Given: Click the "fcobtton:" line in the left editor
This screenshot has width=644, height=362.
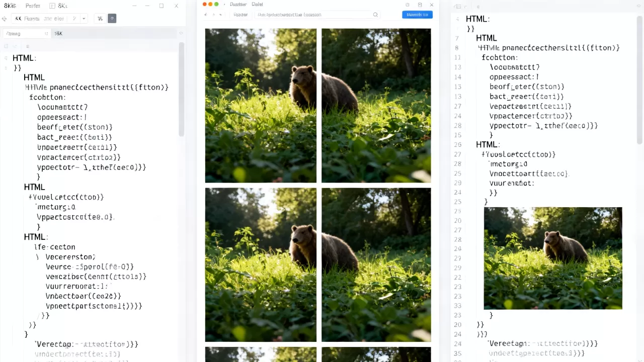Looking at the screenshot, I should (x=47, y=97).
